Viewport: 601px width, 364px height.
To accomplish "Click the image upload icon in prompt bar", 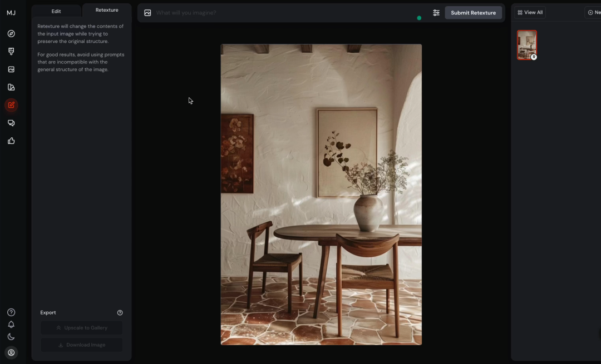I will pyautogui.click(x=147, y=13).
